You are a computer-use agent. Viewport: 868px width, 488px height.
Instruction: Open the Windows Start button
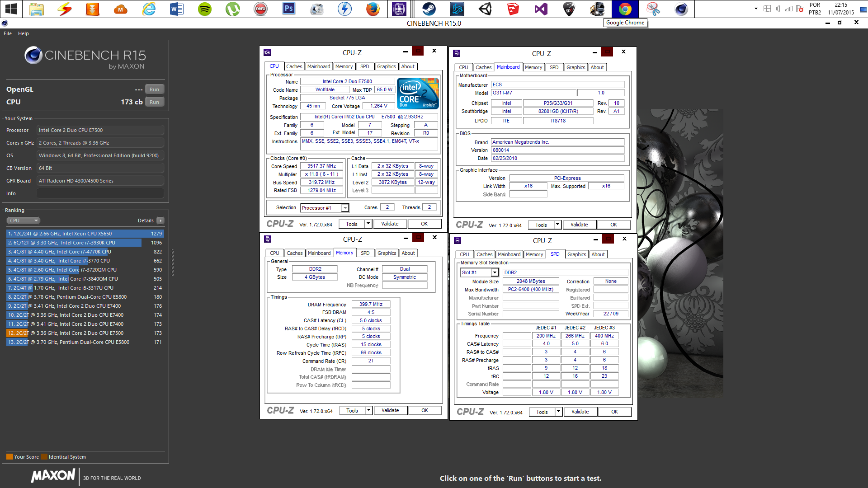click(x=11, y=9)
